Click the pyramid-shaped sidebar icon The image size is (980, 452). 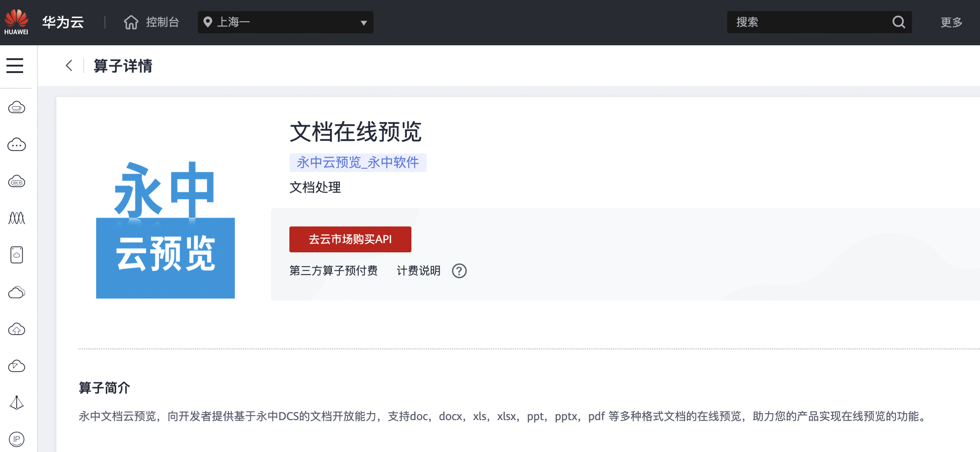click(17, 403)
